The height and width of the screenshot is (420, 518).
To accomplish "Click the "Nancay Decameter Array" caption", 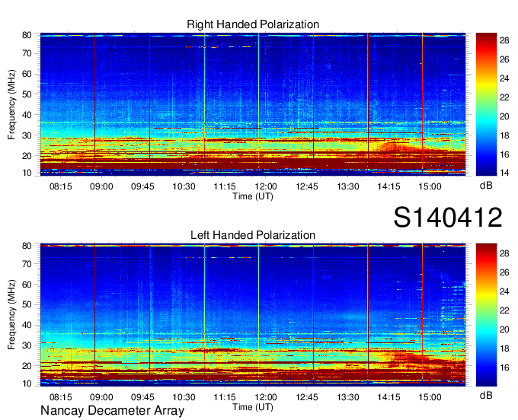I will click(x=112, y=411).
